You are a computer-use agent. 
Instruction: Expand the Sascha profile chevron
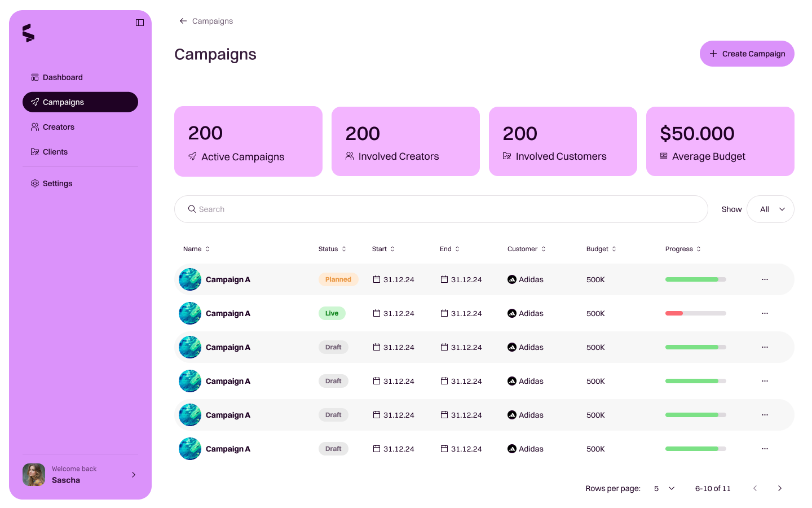click(133, 475)
